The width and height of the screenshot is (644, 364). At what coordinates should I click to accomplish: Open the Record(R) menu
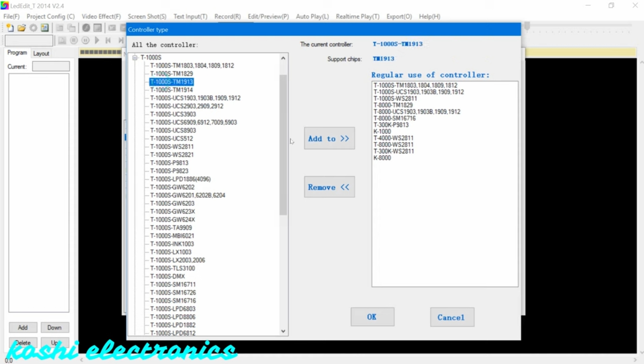click(228, 17)
